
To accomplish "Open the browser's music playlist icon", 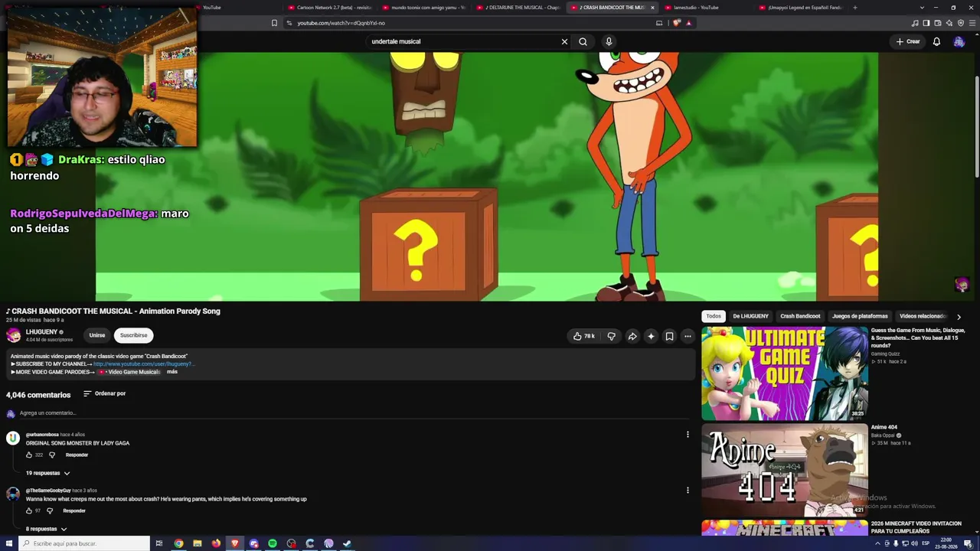I will [x=915, y=23].
